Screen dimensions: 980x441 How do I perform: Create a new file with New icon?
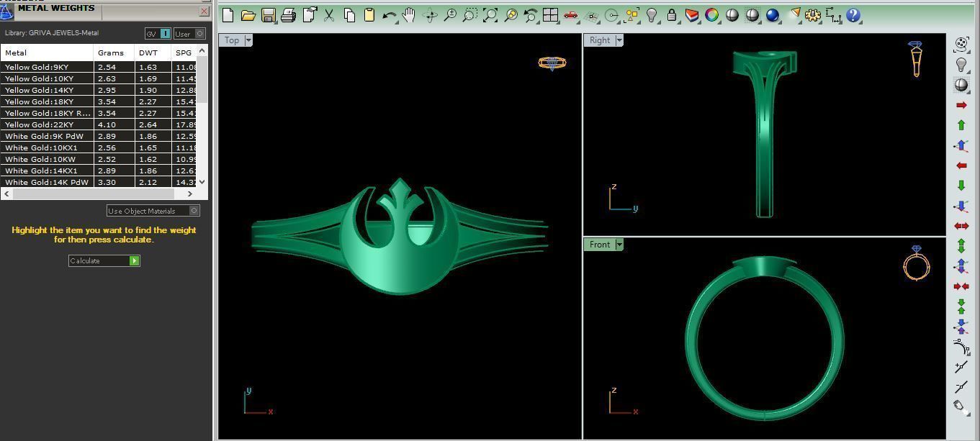pos(228,15)
